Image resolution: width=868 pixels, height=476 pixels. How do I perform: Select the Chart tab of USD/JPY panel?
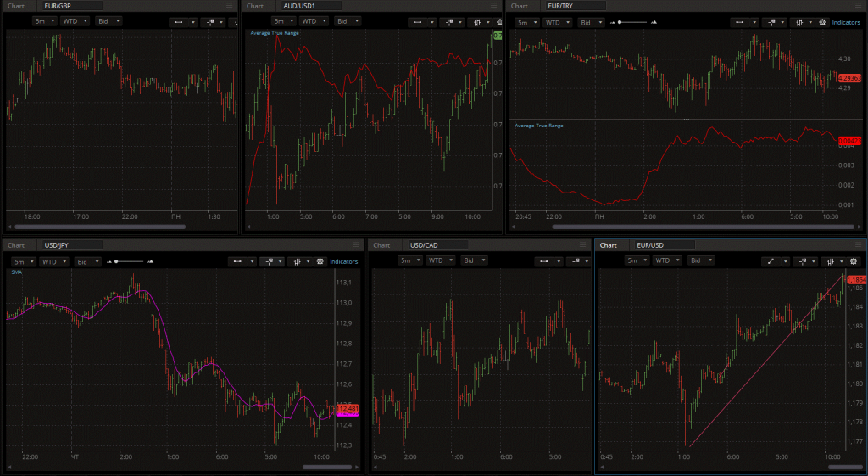16,245
